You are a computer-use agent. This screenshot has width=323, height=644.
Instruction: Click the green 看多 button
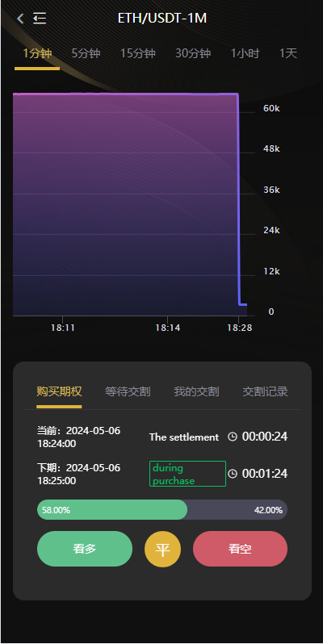85,549
